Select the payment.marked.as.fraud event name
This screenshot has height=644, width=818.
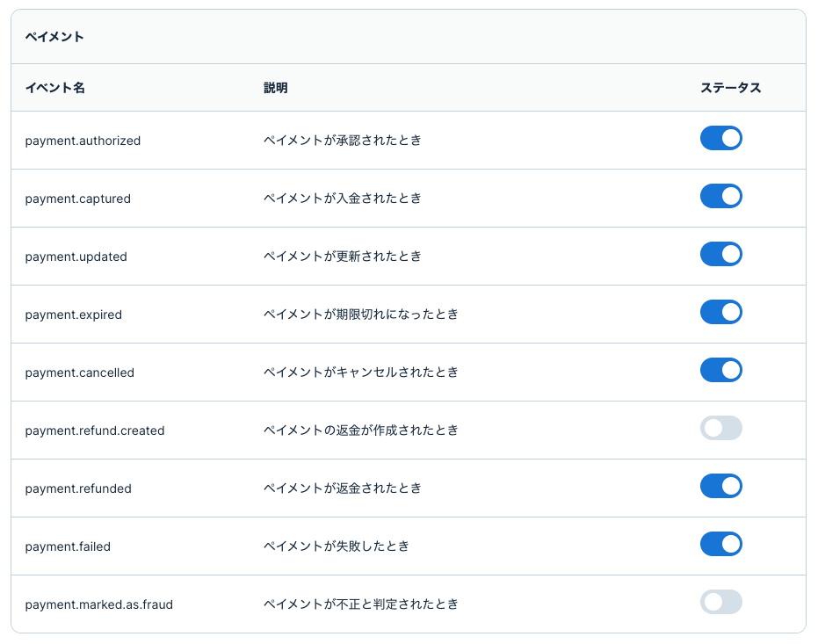point(99,604)
